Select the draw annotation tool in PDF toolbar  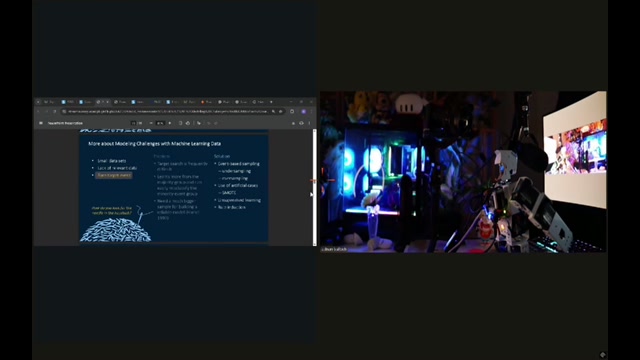199,123
